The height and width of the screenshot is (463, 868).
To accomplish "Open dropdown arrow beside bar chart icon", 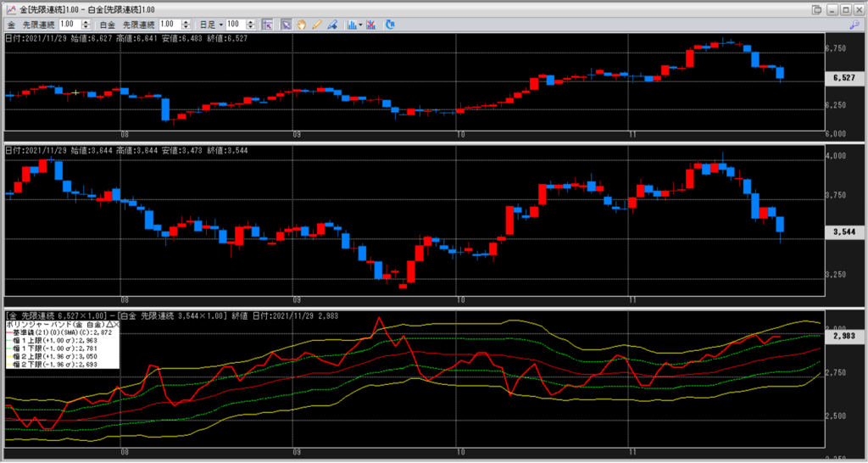I will 360,25.
